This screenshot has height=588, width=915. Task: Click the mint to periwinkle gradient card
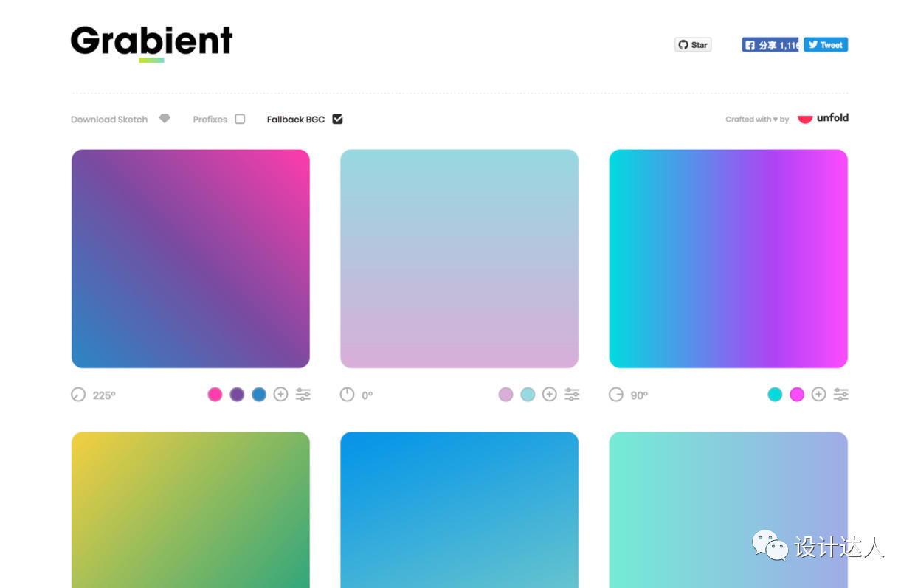(728, 510)
